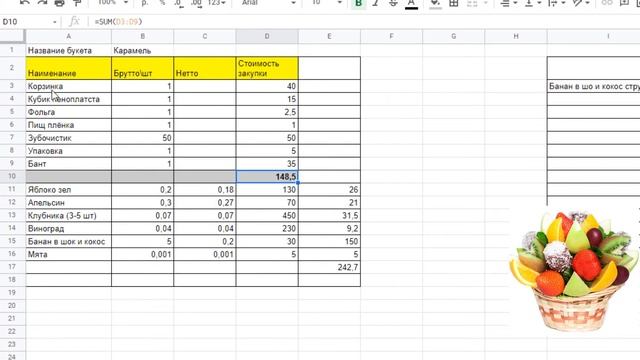The height and width of the screenshot is (360, 640).
Task: Click the 'Стоимость закупки' header cell
Action: coord(267,68)
